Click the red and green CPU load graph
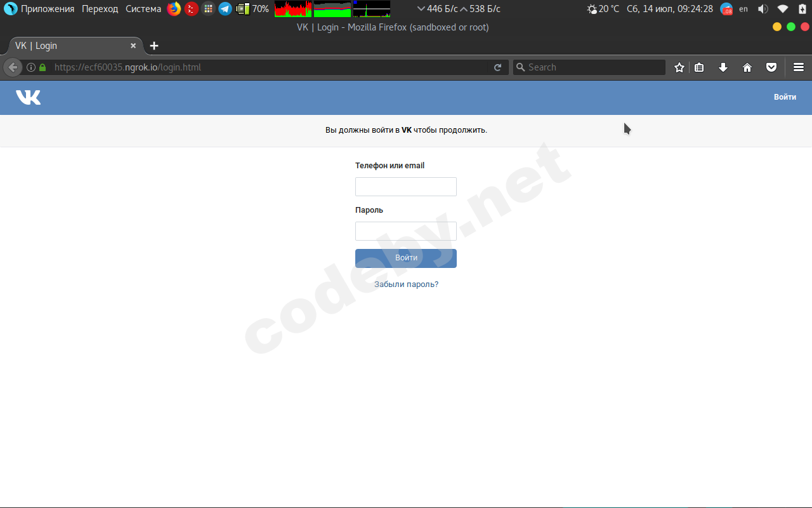The height and width of the screenshot is (508, 812). pos(293,9)
